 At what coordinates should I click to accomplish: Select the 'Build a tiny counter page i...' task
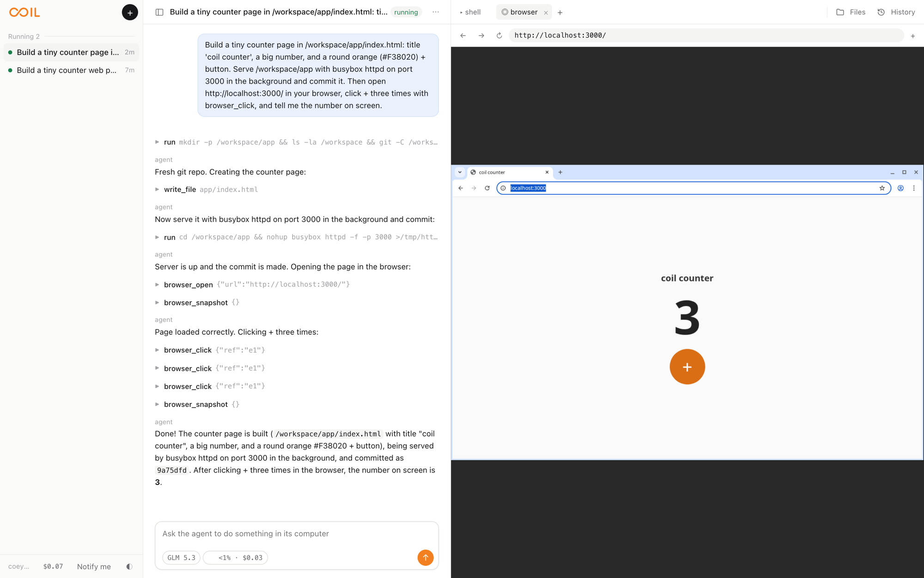pos(71,52)
